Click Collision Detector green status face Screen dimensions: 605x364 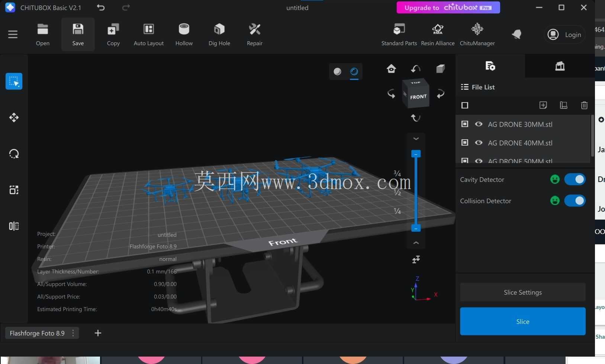click(x=555, y=201)
